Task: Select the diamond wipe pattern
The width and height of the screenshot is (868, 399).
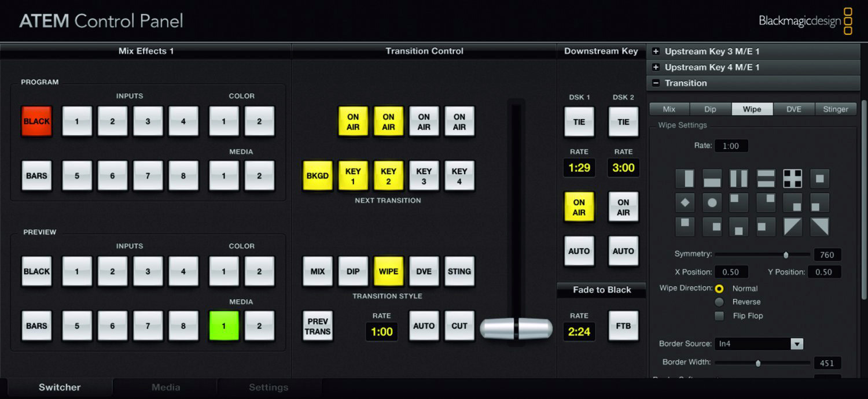Action: click(x=685, y=203)
